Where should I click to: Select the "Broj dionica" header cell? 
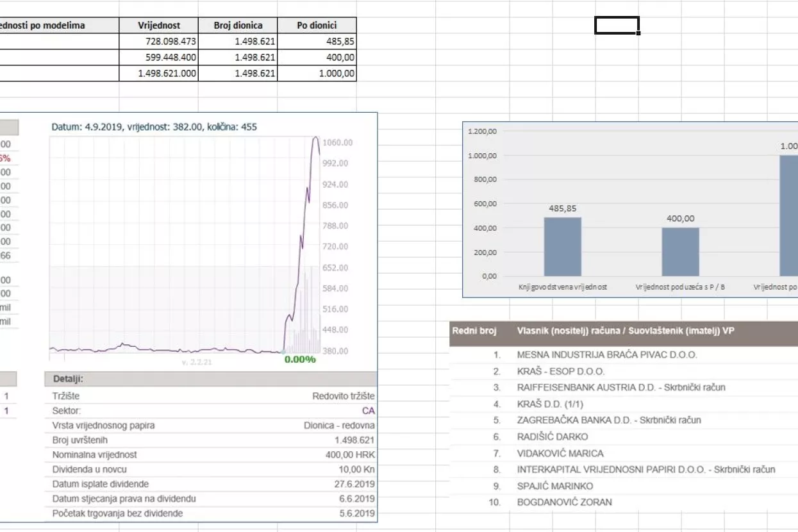(x=238, y=26)
